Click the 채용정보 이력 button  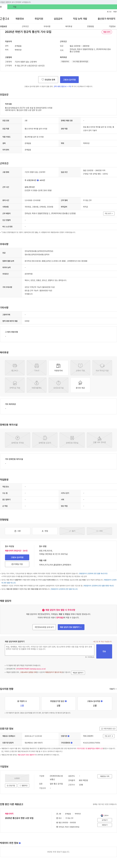pos(104,776)
